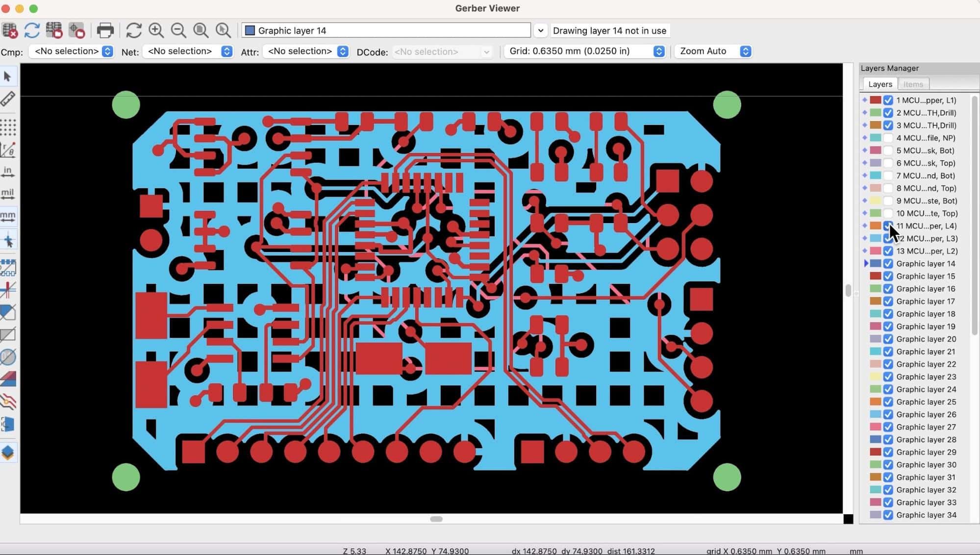This screenshot has width=980, height=555.
Task: Expand the layer 11 MCU...per, L4 expander
Action: click(x=866, y=226)
